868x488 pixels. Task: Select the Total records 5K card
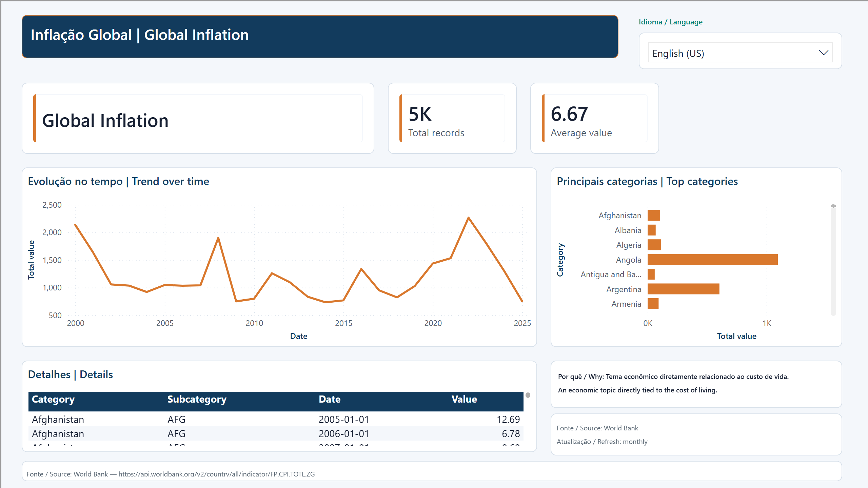click(452, 118)
